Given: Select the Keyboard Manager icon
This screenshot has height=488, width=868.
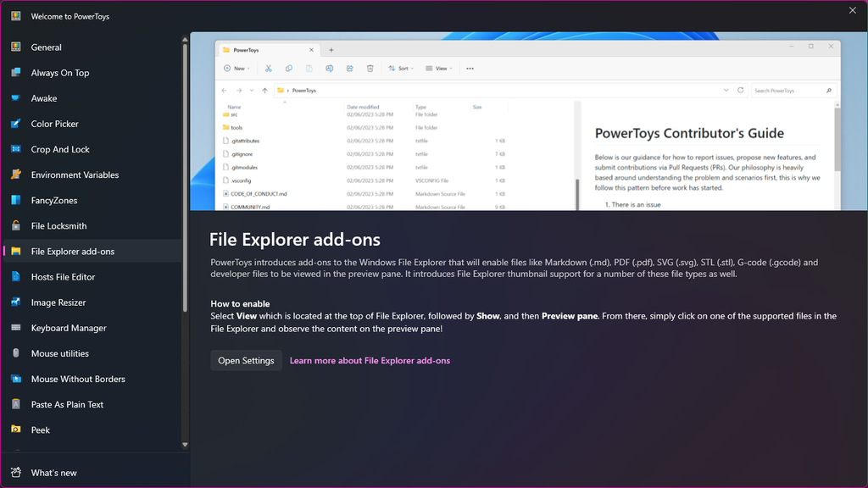Looking at the screenshot, I should 16,328.
